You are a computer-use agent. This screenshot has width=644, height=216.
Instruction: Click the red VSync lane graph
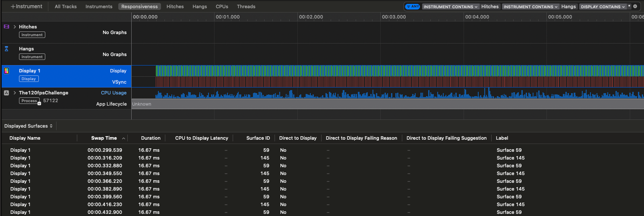click(400, 82)
